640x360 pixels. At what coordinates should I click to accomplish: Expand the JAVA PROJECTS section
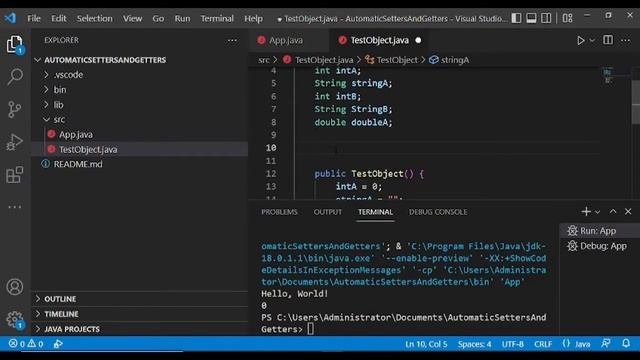click(140, 329)
